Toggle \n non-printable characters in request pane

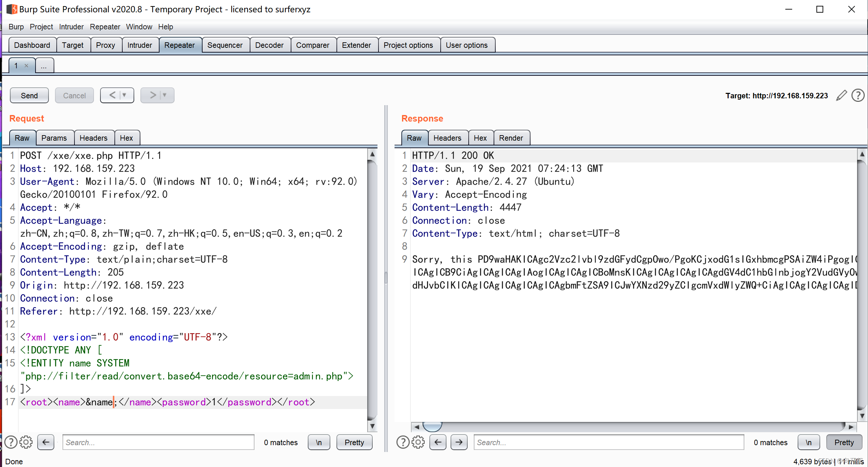(319, 442)
